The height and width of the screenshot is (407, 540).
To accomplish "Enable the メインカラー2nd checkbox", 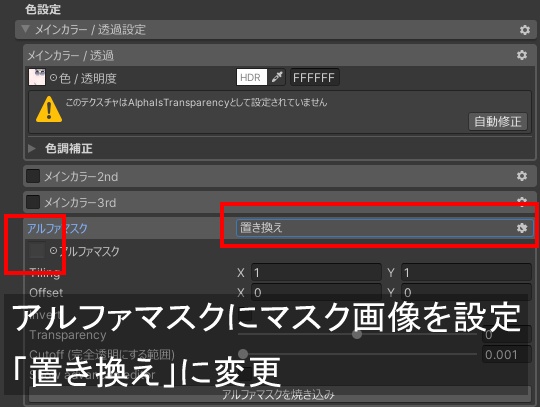I will pos(33,176).
